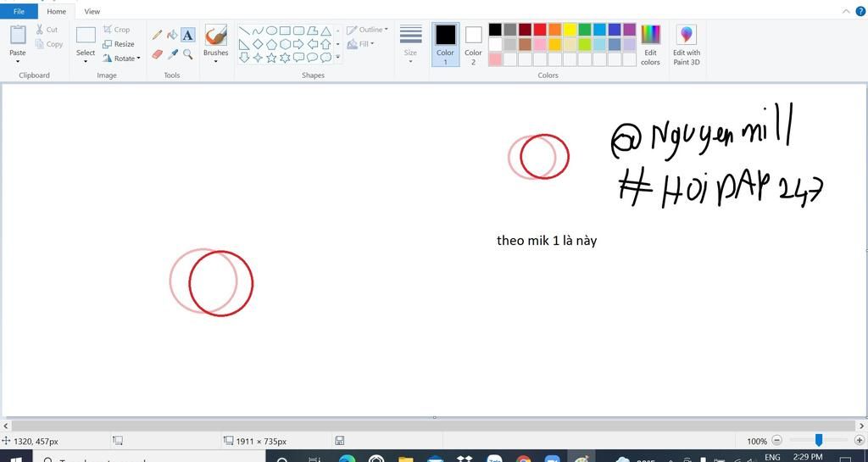Screen dimensions: 868x462
Task: Click the Crop tool
Action: click(x=117, y=30)
